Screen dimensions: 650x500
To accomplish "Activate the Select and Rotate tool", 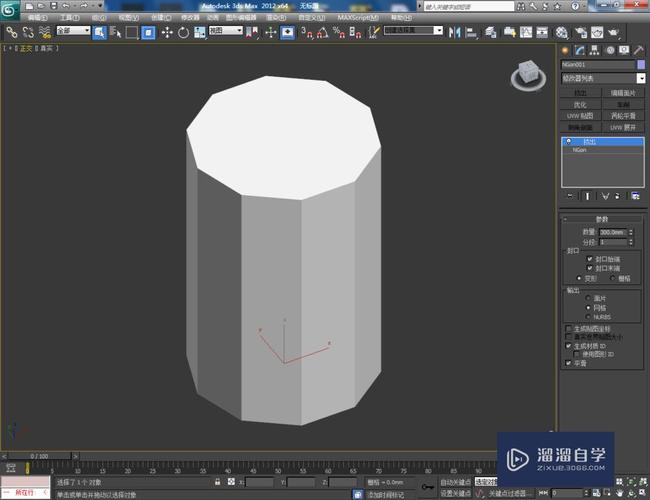I will pyautogui.click(x=183, y=32).
